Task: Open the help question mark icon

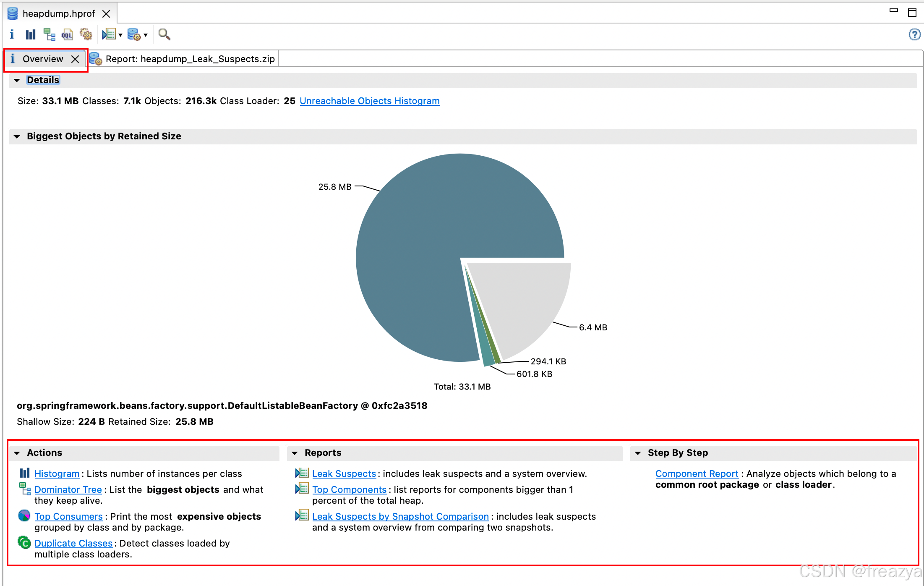Action: click(x=914, y=34)
